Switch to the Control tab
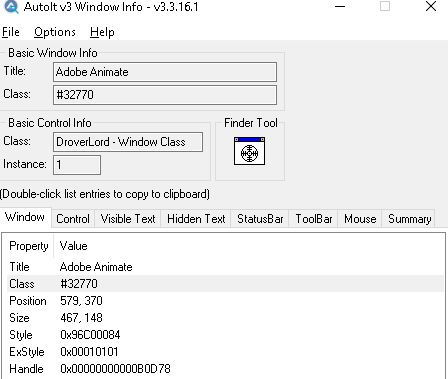Image resolution: width=448 pixels, height=379 pixels. coord(73,219)
